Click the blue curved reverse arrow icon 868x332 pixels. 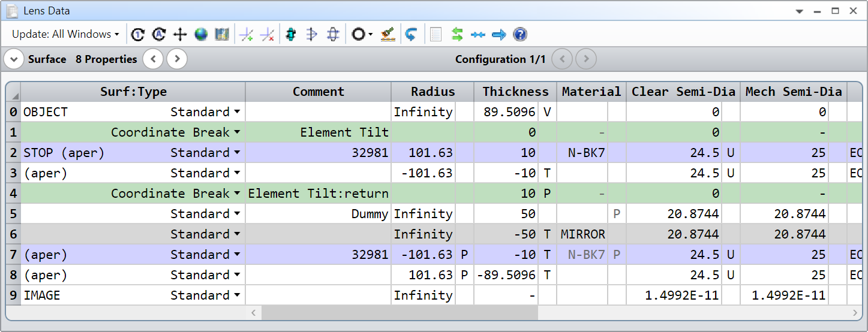pyautogui.click(x=411, y=35)
